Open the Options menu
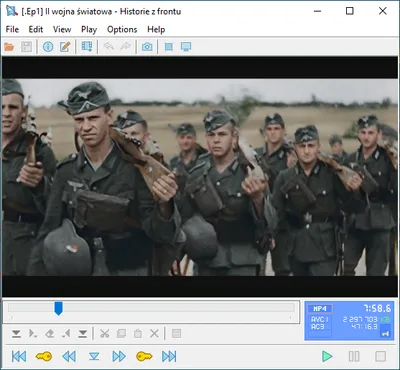Viewport: 400px width, 370px height. [x=122, y=30]
